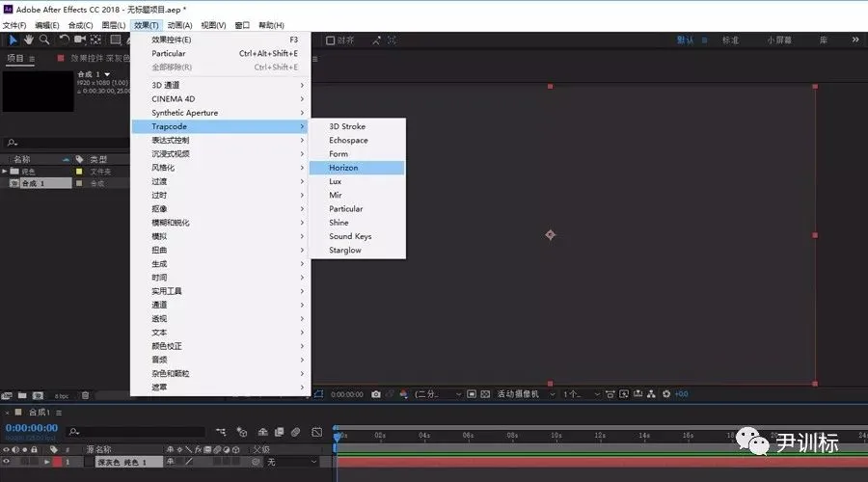Click the 库 workspace button
Screen dimensions: 868x482
(x=824, y=40)
